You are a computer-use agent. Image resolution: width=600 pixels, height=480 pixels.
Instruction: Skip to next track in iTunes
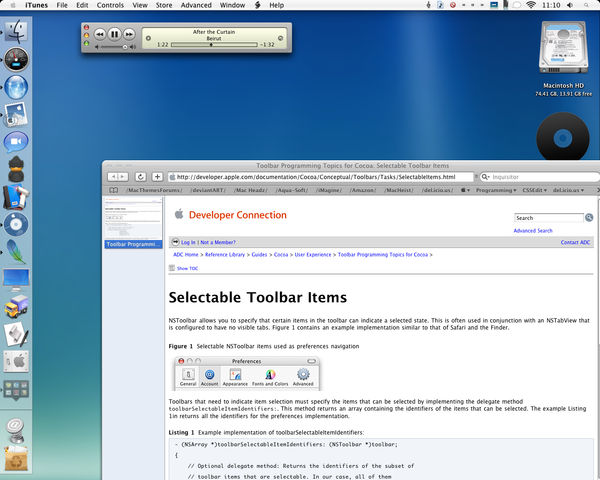click(x=129, y=34)
